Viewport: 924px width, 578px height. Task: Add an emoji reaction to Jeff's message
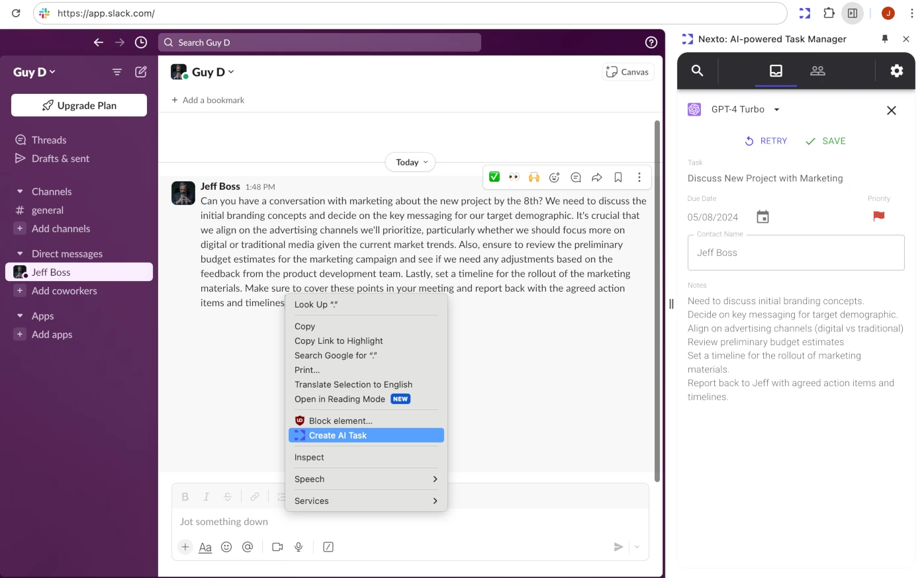(x=555, y=177)
